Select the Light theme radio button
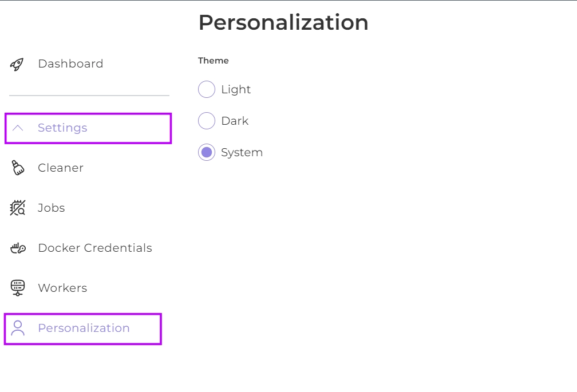The image size is (577, 392). click(x=207, y=89)
